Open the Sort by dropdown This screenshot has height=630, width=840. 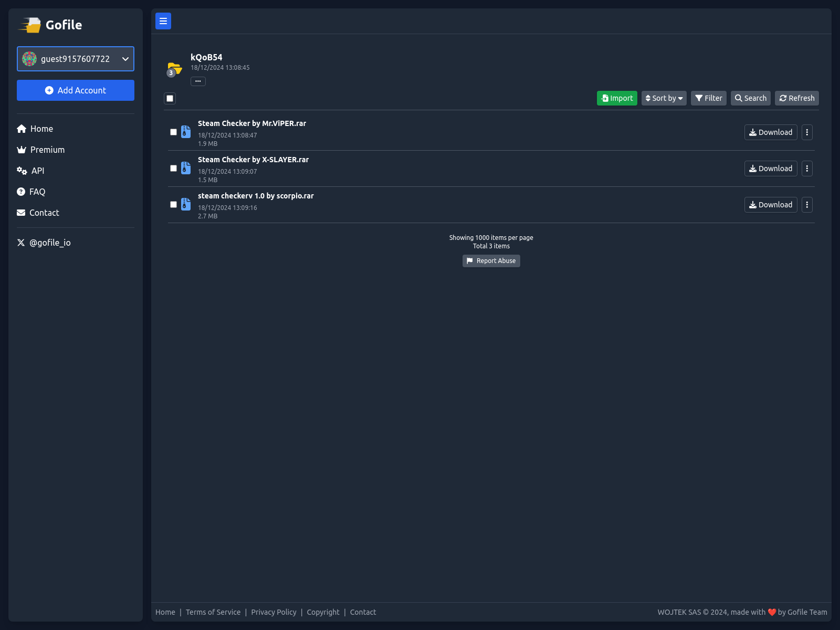664,98
